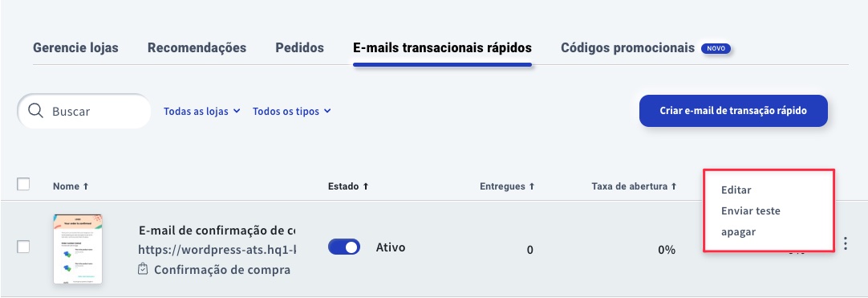Image resolution: width=868 pixels, height=298 pixels.
Task: Open the Códigos promocionais tab
Action: pyautogui.click(x=628, y=47)
